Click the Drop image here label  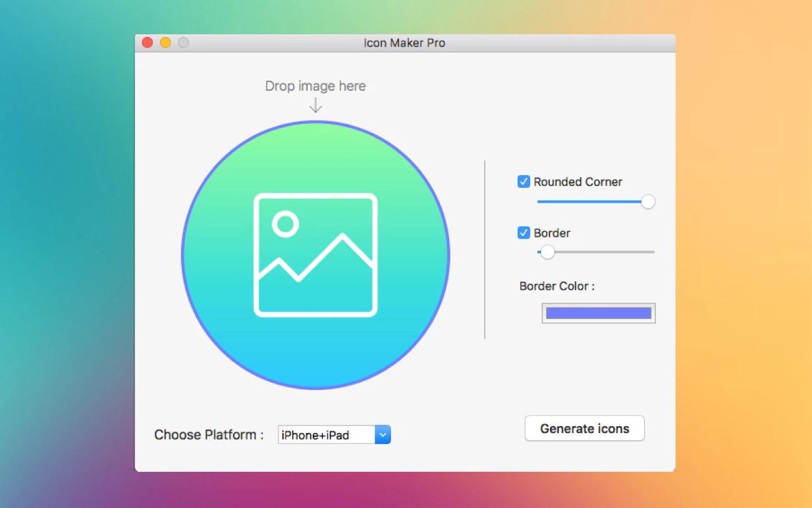pos(315,86)
